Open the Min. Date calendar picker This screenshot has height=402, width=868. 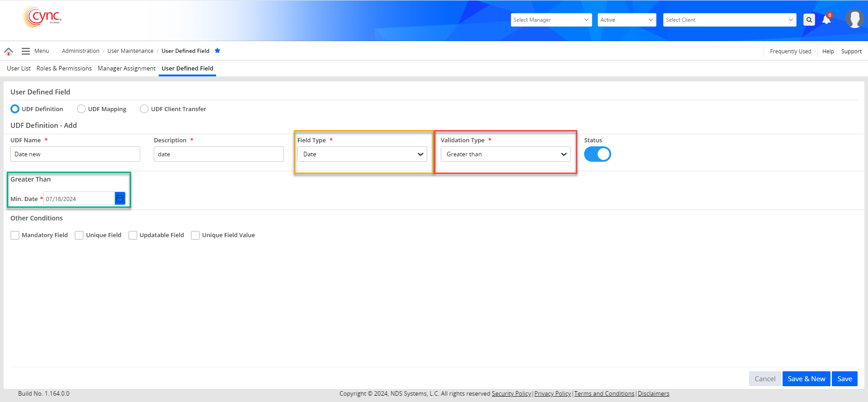tap(120, 198)
